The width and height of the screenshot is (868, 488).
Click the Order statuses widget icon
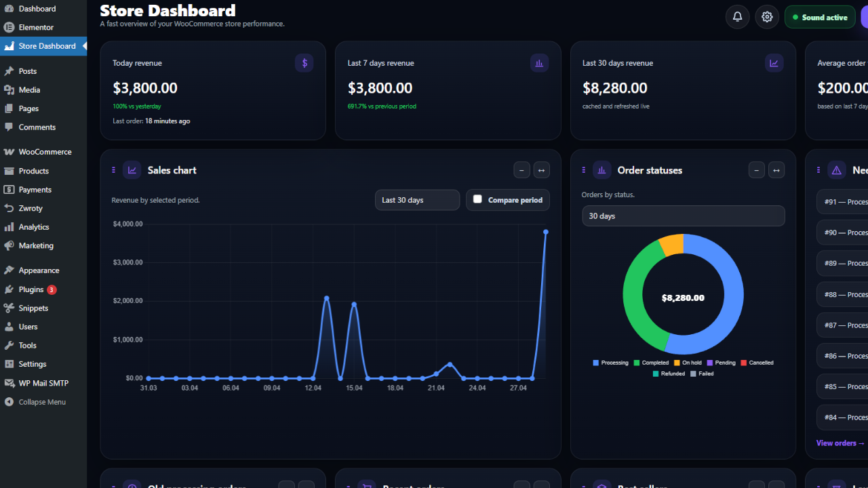(x=601, y=170)
